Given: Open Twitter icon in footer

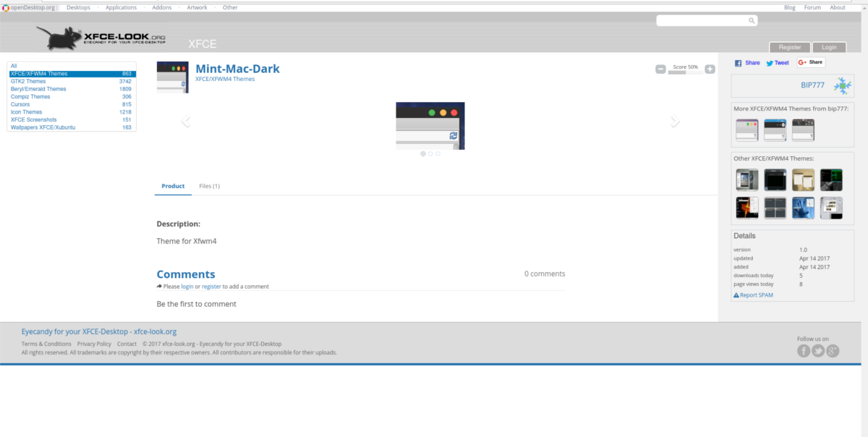Looking at the screenshot, I should pos(818,351).
